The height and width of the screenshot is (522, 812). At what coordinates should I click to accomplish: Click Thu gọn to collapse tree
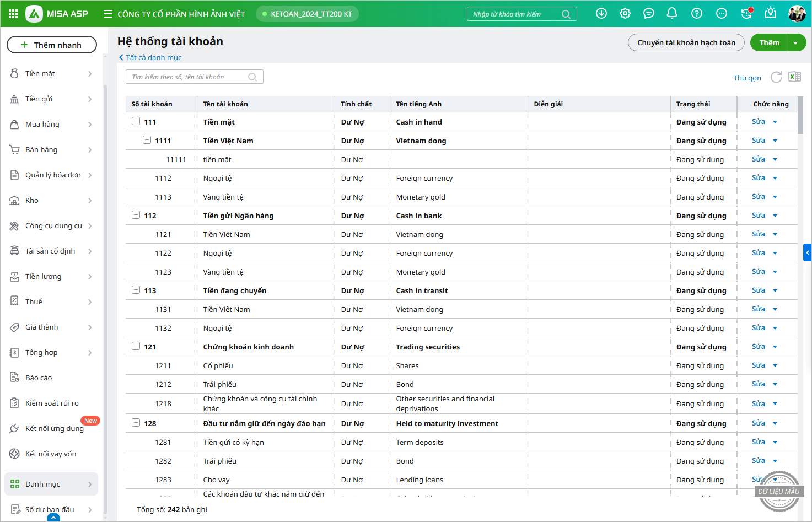pos(747,78)
